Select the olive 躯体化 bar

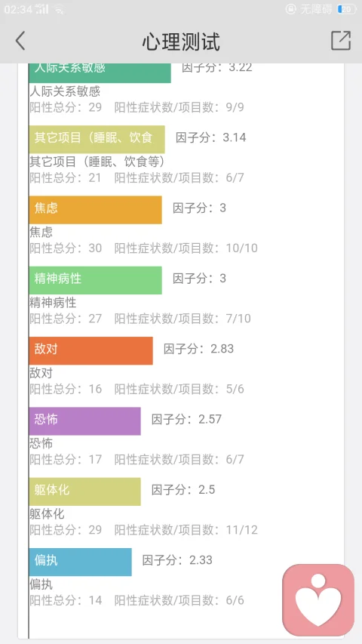click(x=84, y=491)
